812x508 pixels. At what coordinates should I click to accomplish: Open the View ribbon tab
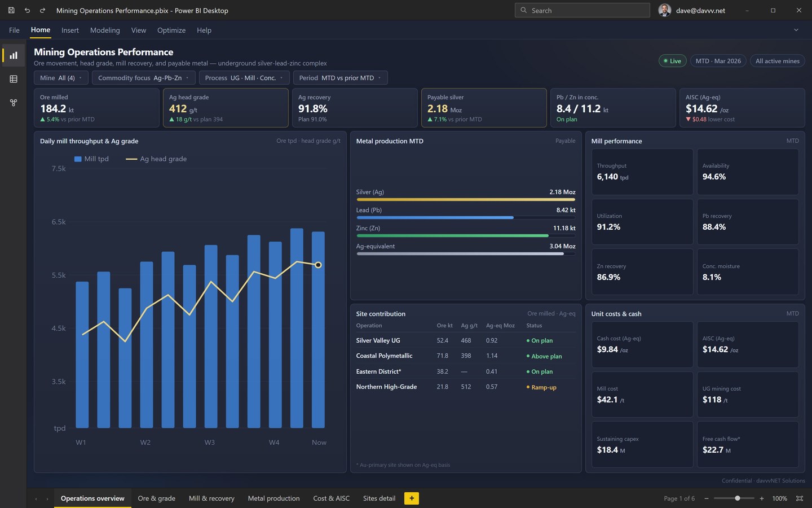tap(139, 30)
